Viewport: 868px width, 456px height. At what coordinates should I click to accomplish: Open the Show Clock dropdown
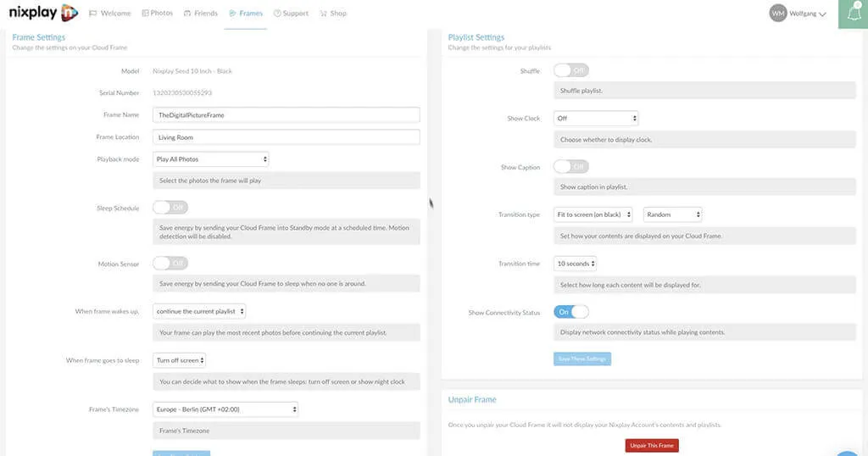pyautogui.click(x=596, y=119)
